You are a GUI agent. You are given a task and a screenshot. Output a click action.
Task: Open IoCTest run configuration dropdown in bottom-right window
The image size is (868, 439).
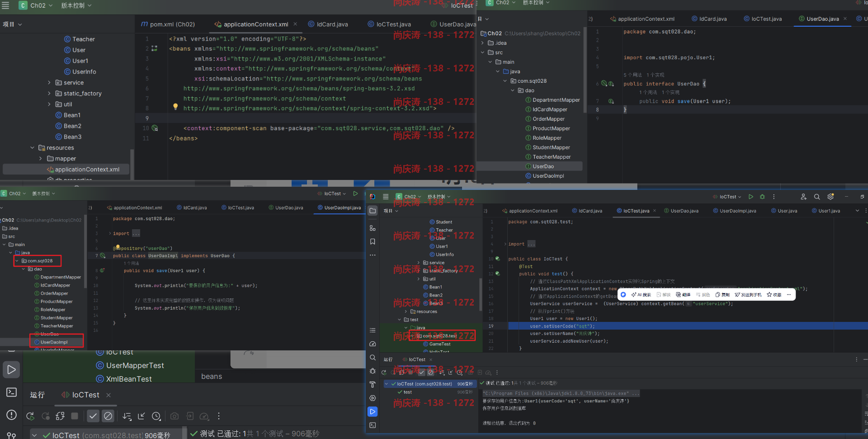(x=727, y=197)
